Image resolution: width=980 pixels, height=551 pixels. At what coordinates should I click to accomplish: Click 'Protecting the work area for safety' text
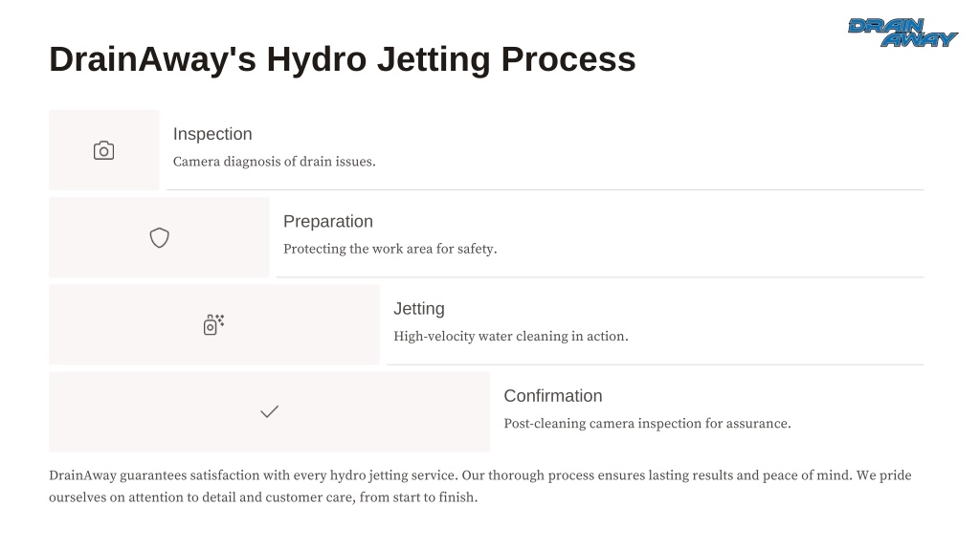click(390, 249)
